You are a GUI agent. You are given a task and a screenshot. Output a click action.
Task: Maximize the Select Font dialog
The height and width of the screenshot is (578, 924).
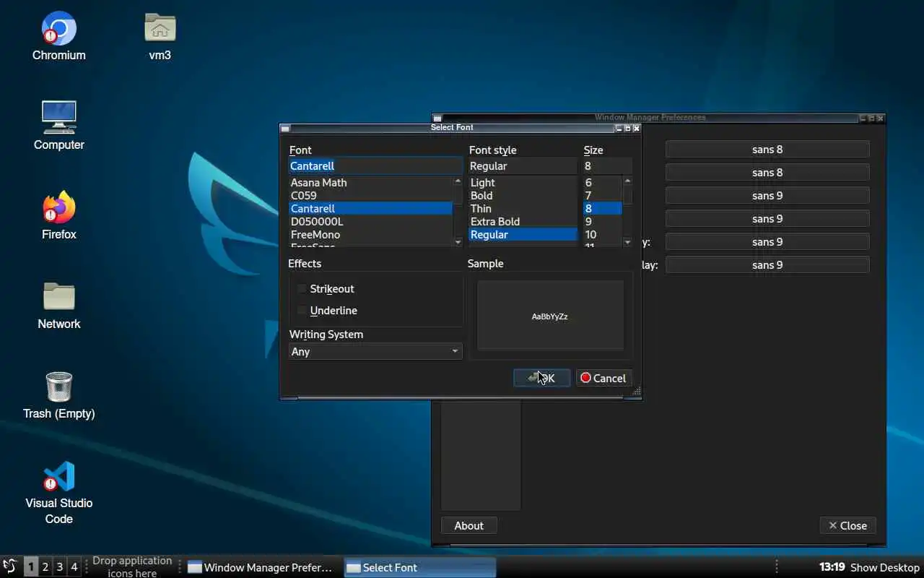627,129
